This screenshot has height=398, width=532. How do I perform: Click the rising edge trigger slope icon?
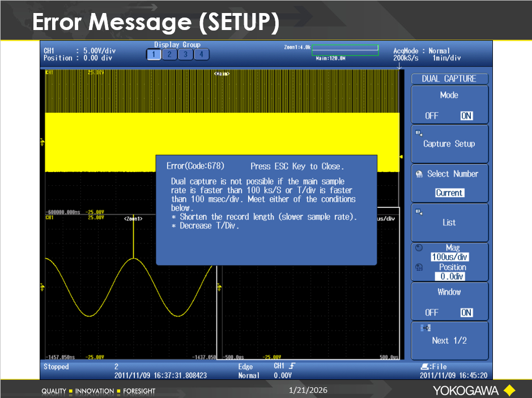(x=291, y=367)
